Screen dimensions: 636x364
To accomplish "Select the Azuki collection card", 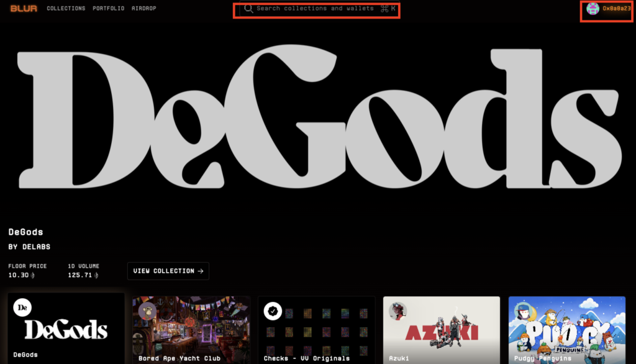I will pyautogui.click(x=442, y=330).
